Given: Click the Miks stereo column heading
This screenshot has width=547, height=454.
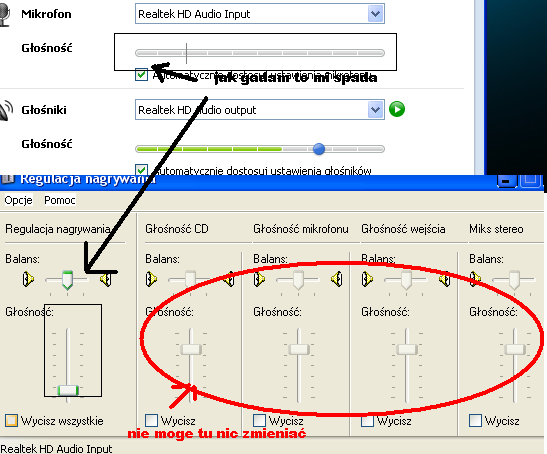Looking at the screenshot, I should [x=496, y=229].
